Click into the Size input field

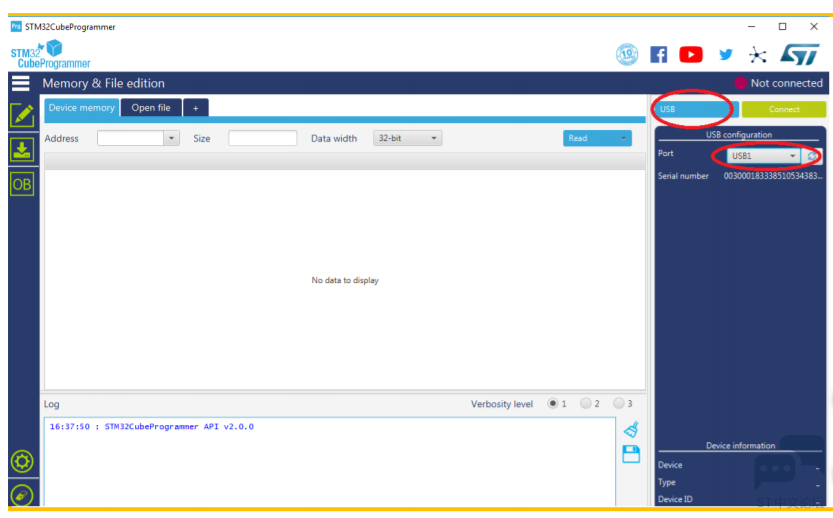coord(262,138)
